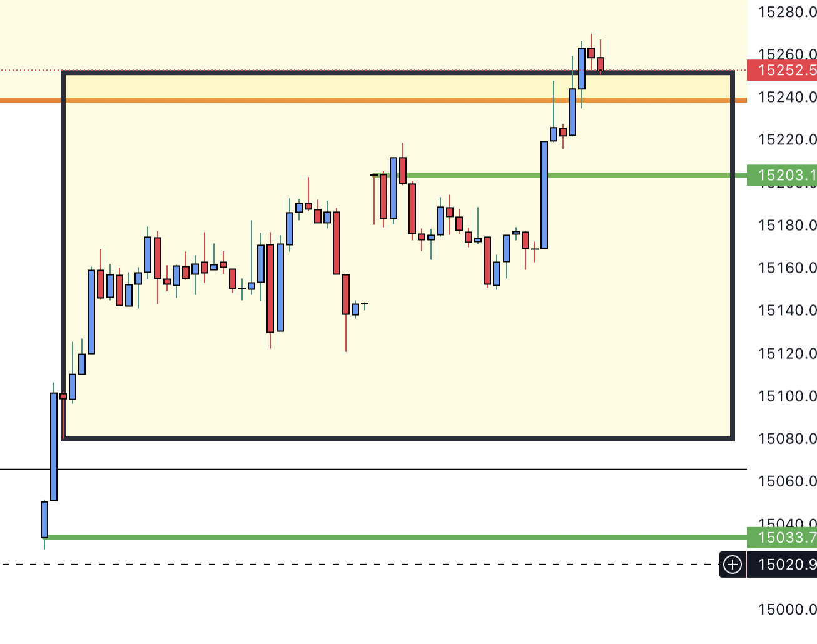
Task: Click the 15160.0 label on the price axis
Action: pyautogui.click(x=786, y=268)
